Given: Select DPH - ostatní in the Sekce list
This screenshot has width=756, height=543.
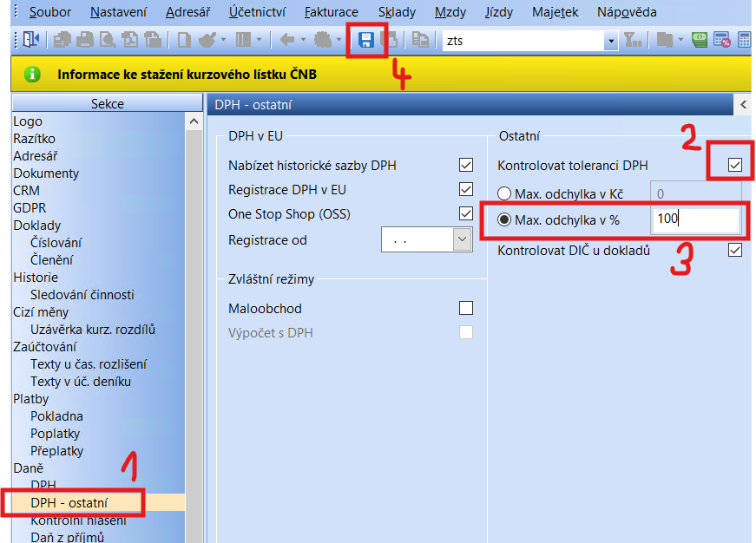Looking at the screenshot, I should pyautogui.click(x=75, y=502).
